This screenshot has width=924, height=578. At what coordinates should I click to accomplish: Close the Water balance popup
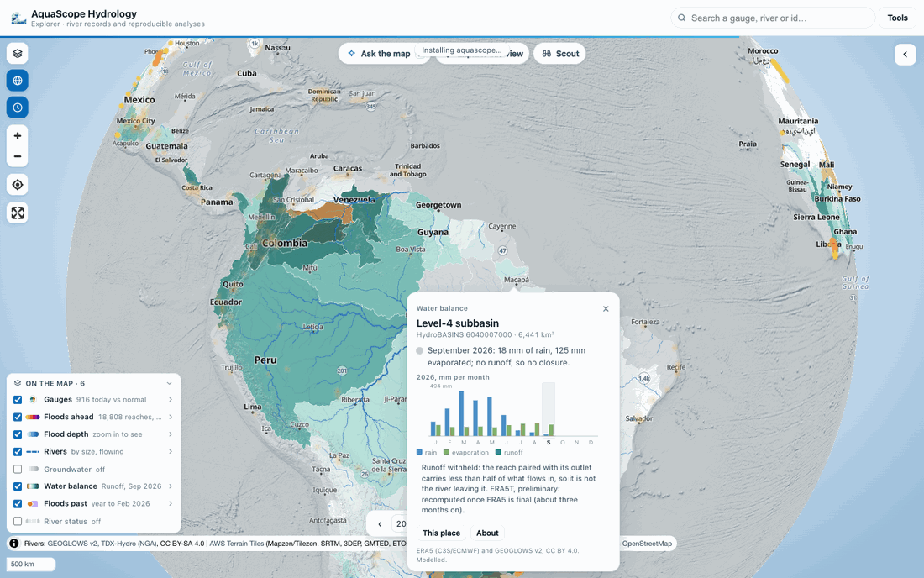(x=606, y=308)
